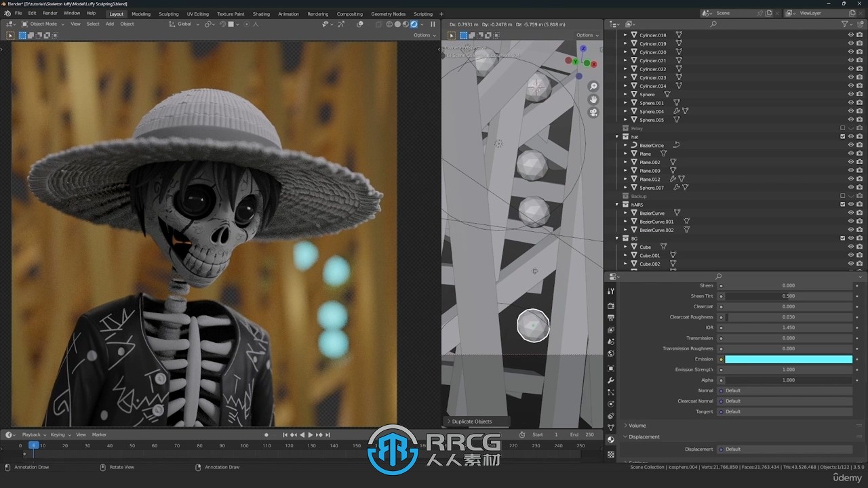Open the Render properties tab
Screen dimensions: 868x488
(611, 306)
